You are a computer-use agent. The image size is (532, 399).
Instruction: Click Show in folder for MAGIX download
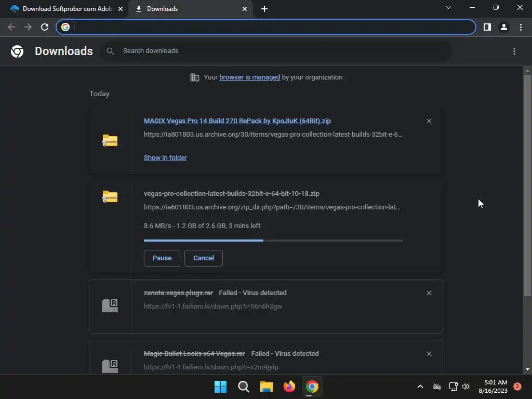(x=165, y=158)
